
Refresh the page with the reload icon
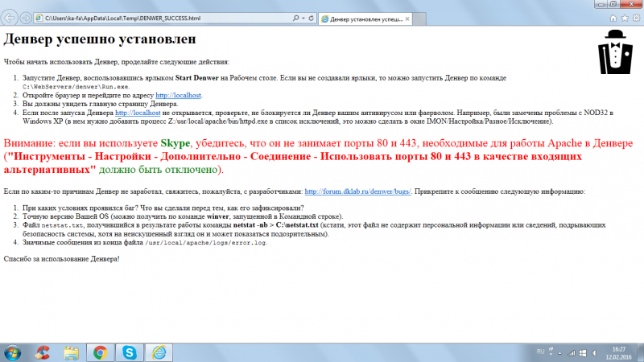pyautogui.click(x=310, y=17)
